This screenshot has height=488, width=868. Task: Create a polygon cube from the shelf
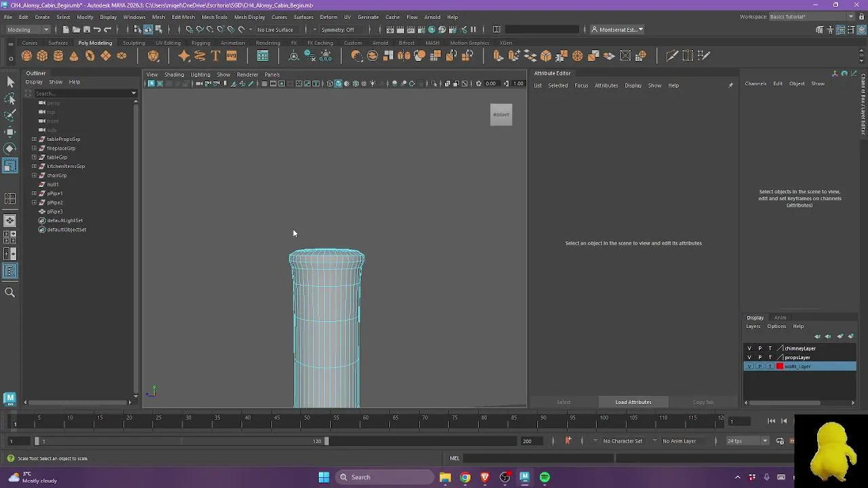click(x=42, y=56)
